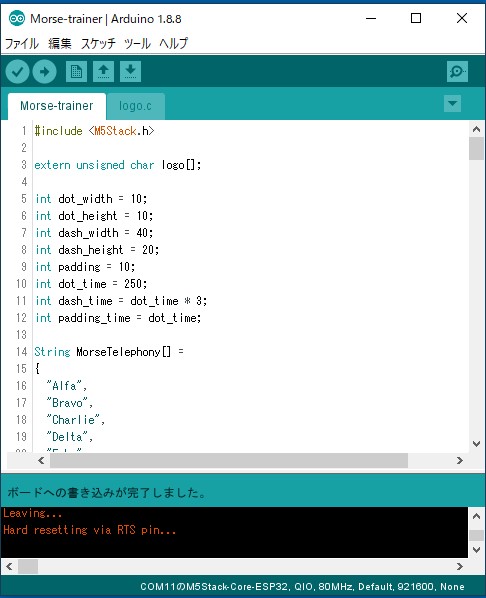Click the #include <M5Stack.h> line
This screenshot has width=486, height=598.
pyautogui.click(x=94, y=131)
